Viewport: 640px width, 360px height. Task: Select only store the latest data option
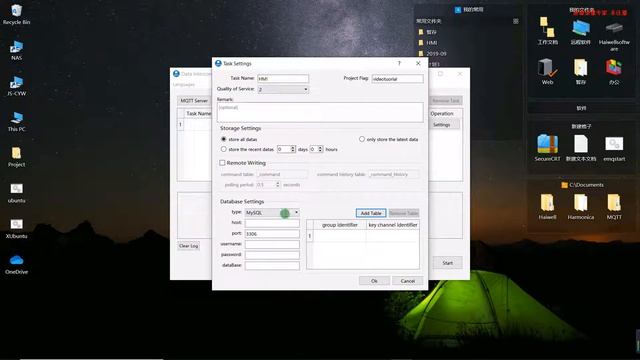362,139
